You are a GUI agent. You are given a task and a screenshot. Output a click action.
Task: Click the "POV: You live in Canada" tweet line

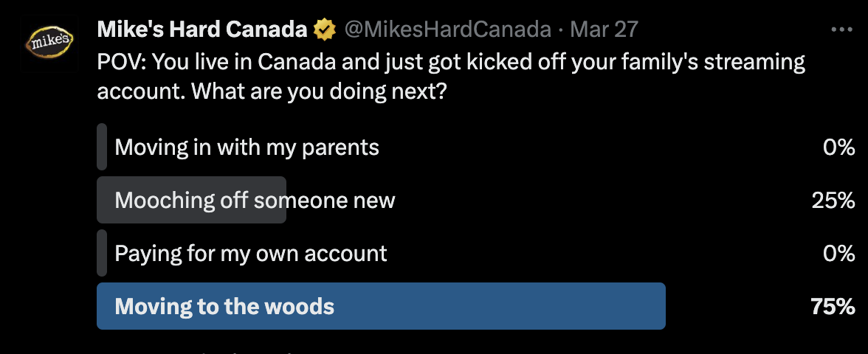[x=450, y=63]
